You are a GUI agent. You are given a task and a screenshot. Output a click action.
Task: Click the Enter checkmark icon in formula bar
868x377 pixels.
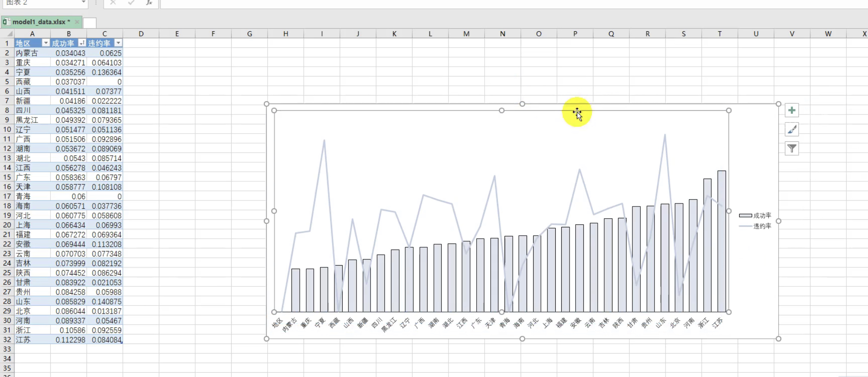click(x=131, y=3)
